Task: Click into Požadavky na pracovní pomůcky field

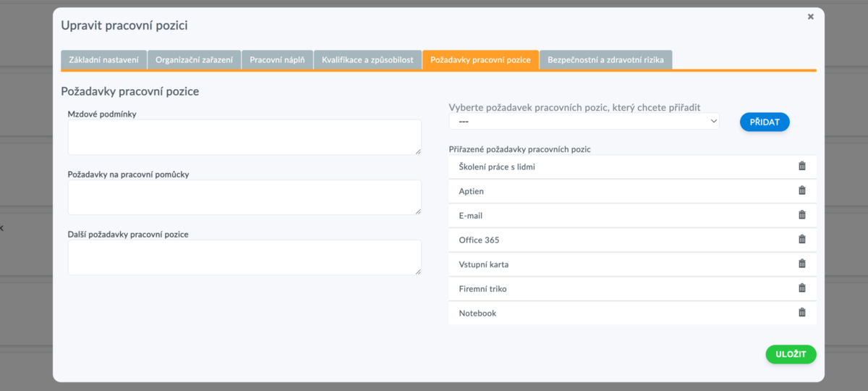Action: click(x=244, y=197)
